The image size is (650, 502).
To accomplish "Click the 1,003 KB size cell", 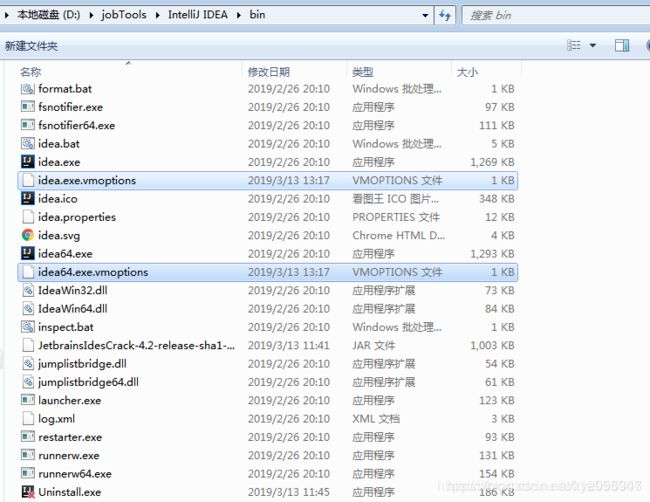I will tap(492, 345).
